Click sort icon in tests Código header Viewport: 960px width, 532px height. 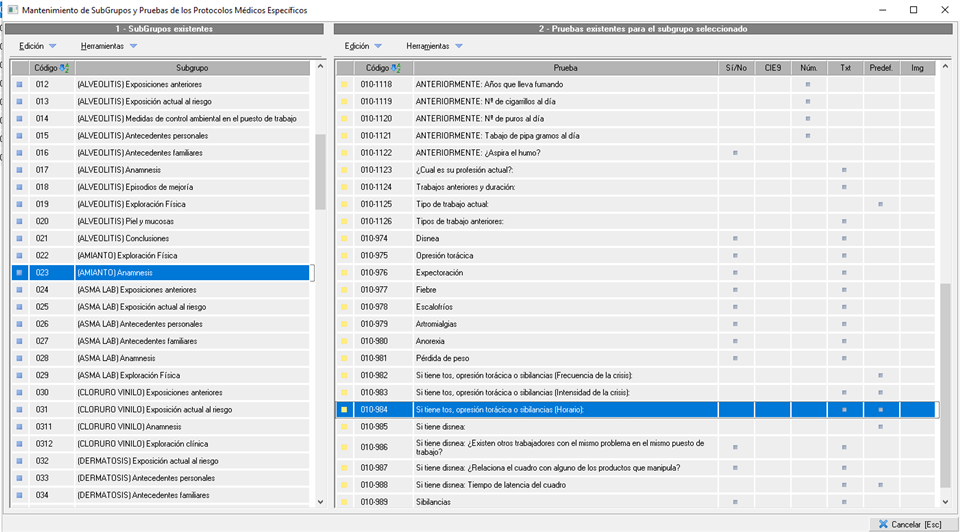tap(395, 68)
